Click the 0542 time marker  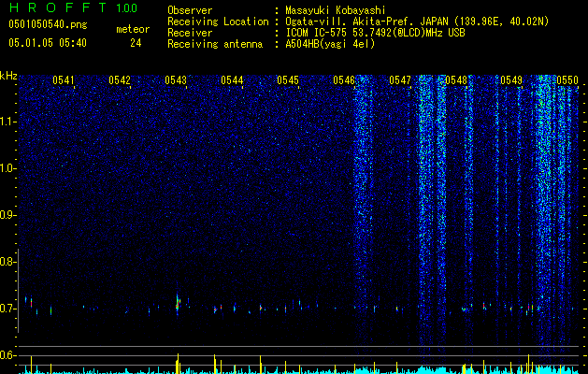[x=120, y=80]
